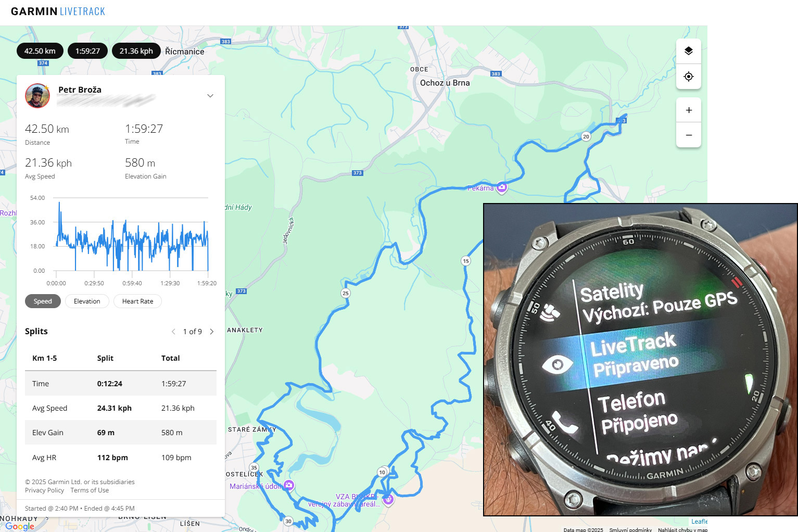Screen dimensions: 798x532
Task: Center map on current location
Action: 689,77
